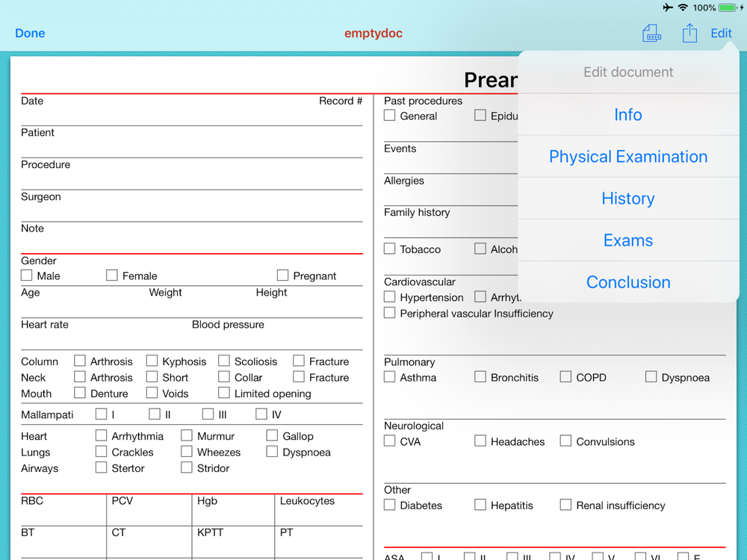The image size is (747, 560).
Task: Tick the Heart Murmur checkbox
Action: tap(187, 435)
